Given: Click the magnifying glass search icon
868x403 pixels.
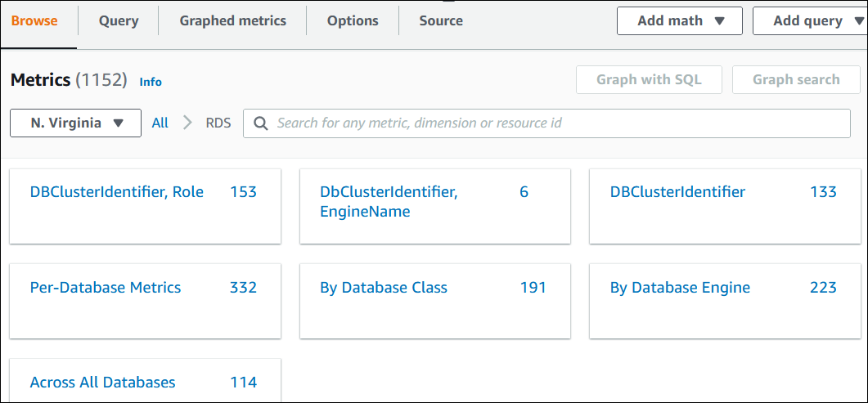Looking at the screenshot, I should pyautogui.click(x=261, y=123).
